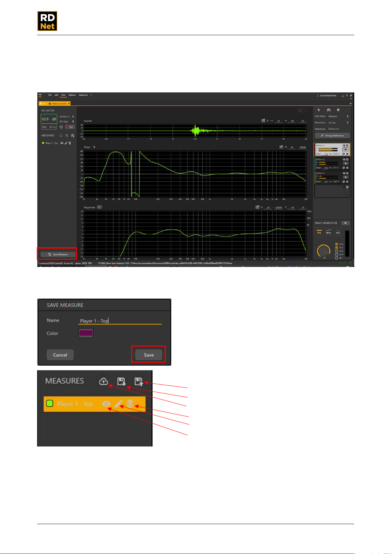Expand the orange chevron below window close
Screen dimensions: 392x554
click(x=351, y=99)
